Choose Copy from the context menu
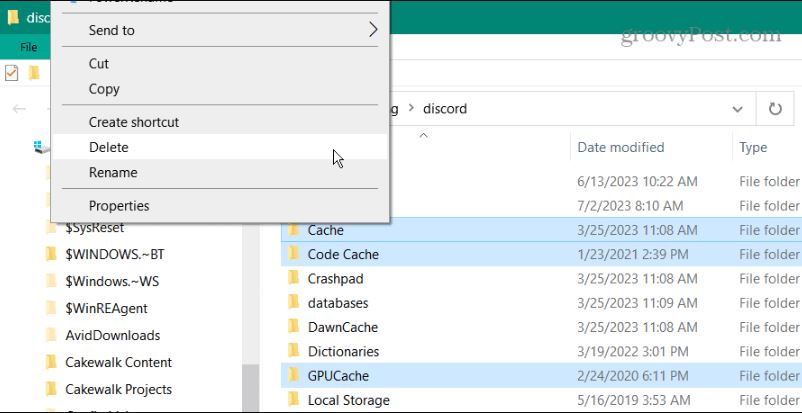 pos(220,89)
